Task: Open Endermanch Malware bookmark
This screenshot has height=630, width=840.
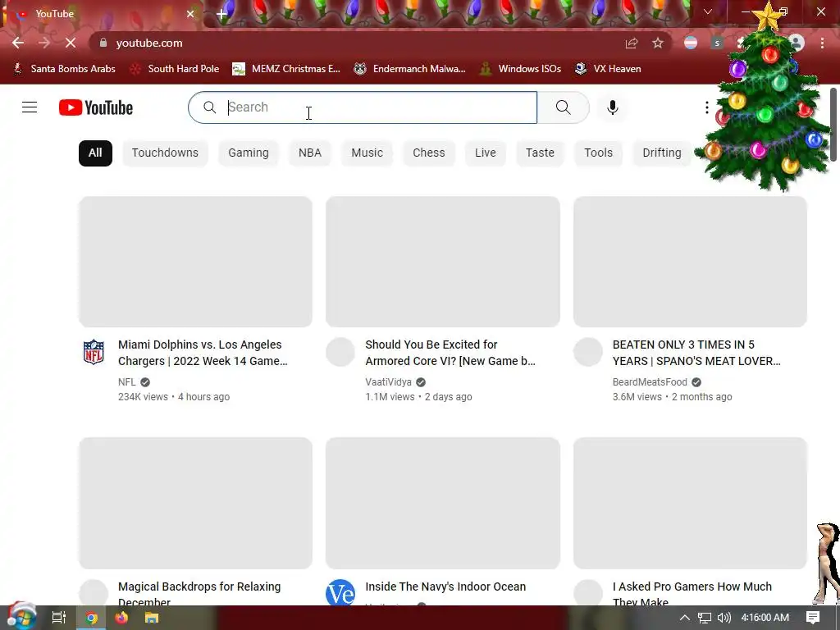Action: [x=410, y=69]
